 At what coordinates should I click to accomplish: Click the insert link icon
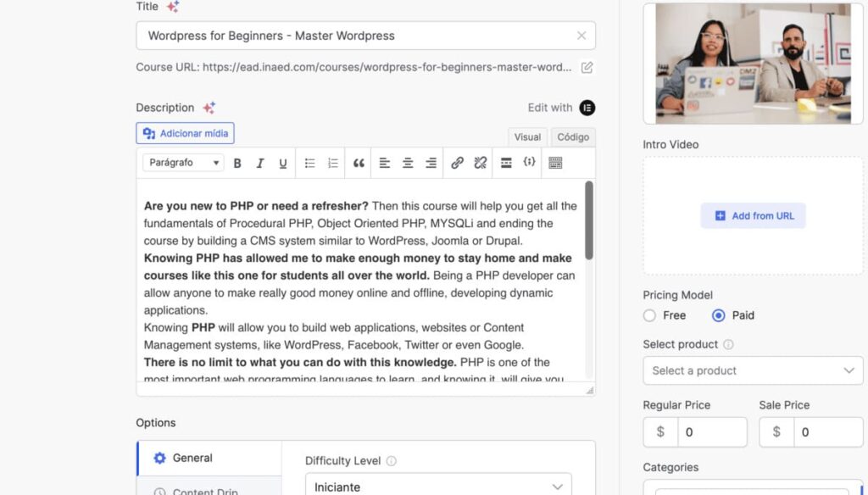pos(457,163)
